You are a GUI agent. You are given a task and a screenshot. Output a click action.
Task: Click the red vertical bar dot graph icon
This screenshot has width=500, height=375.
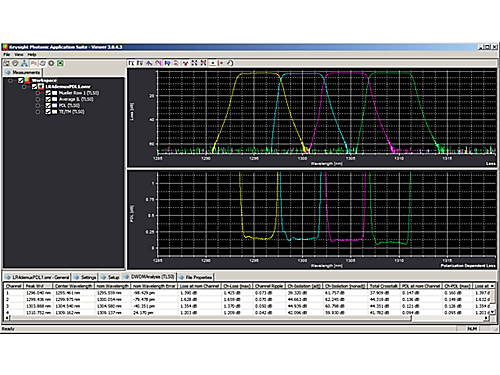(x=221, y=63)
